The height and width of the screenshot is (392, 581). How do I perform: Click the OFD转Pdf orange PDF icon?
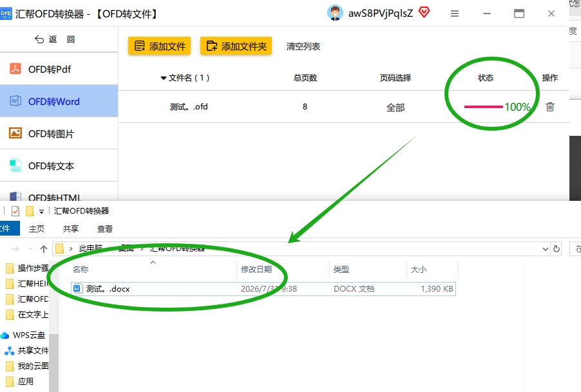[15, 68]
